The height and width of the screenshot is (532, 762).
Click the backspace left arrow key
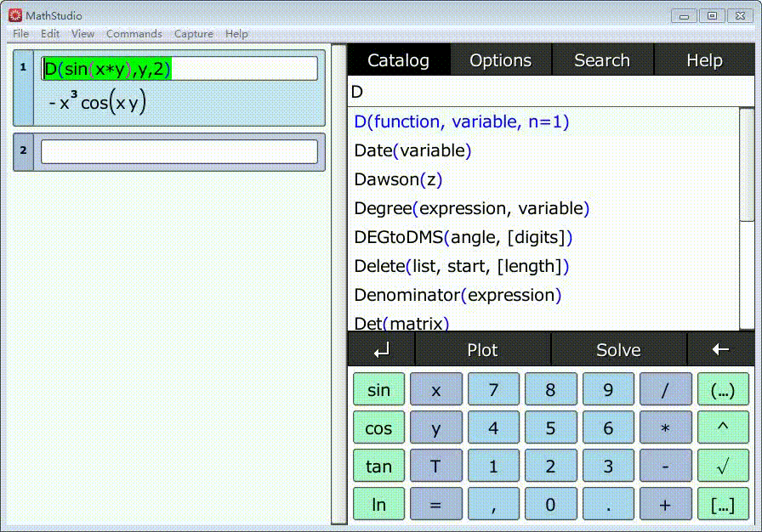click(720, 349)
